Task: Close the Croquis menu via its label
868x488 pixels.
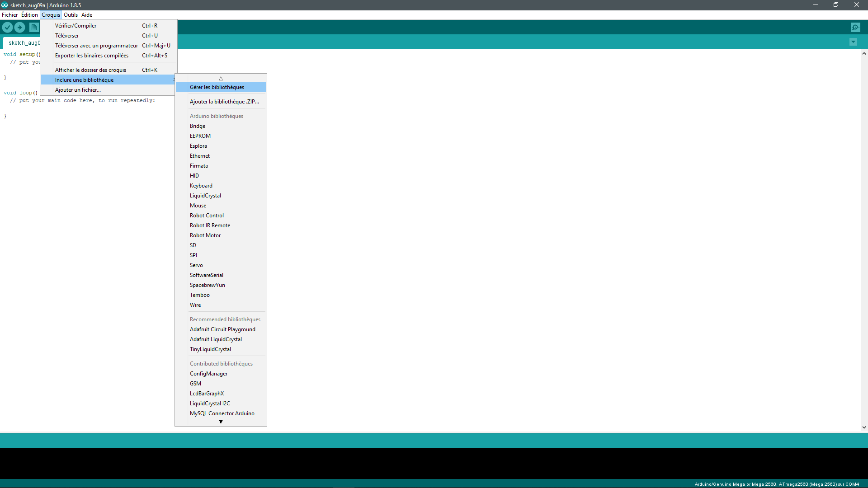Action: 51,15
